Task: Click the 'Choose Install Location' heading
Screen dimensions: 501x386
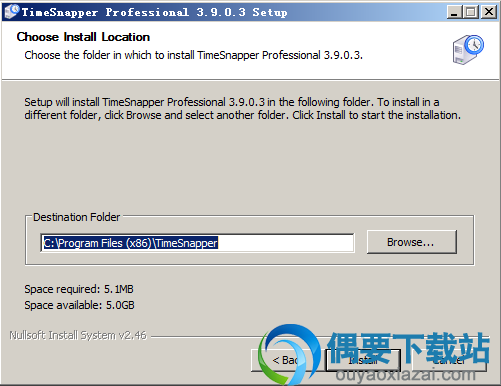Action: pyautogui.click(x=83, y=37)
